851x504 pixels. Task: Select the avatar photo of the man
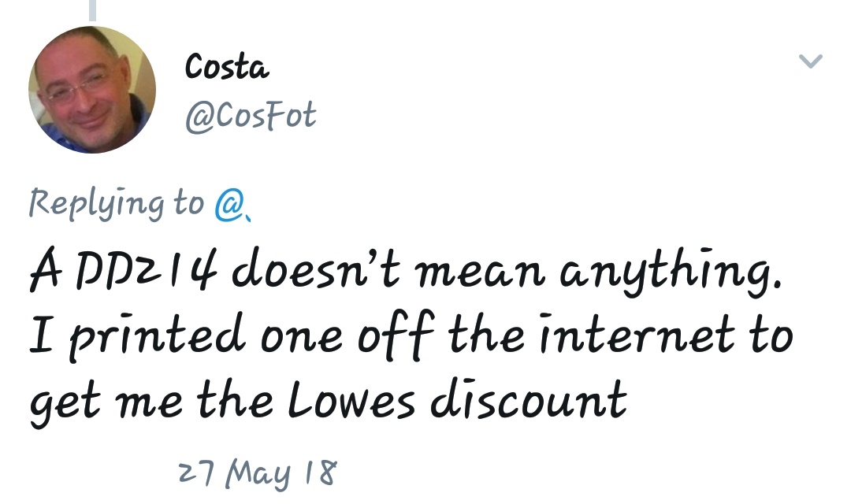(92, 89)
